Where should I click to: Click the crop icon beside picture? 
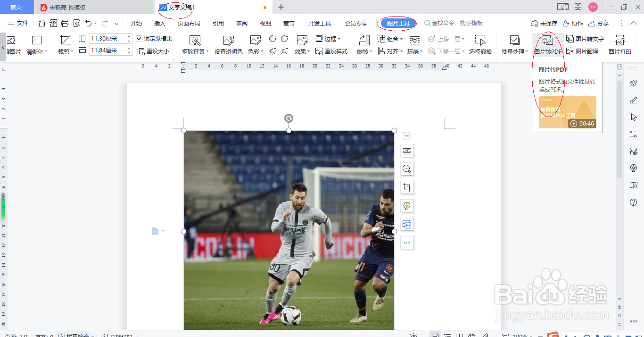click(407, 187)
